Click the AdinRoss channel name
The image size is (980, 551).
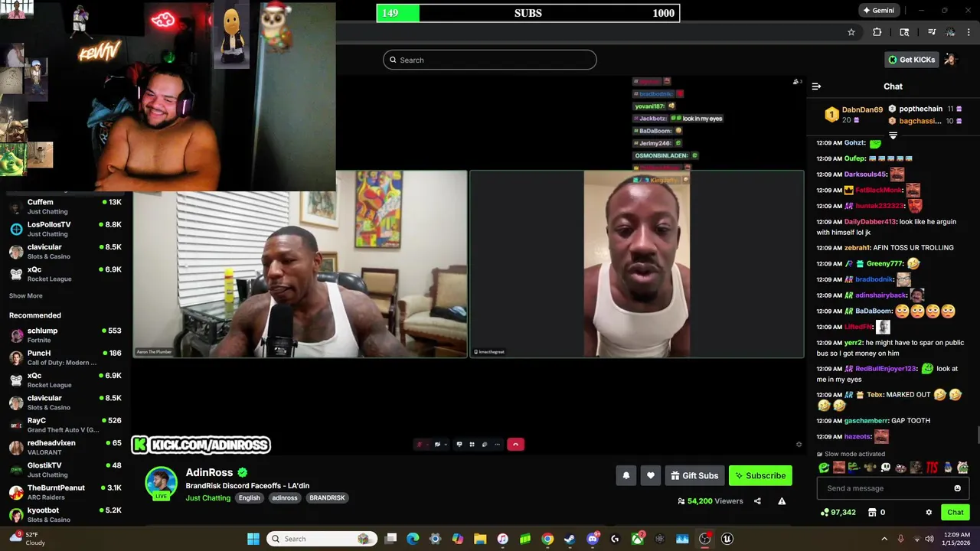coord(209,472)
